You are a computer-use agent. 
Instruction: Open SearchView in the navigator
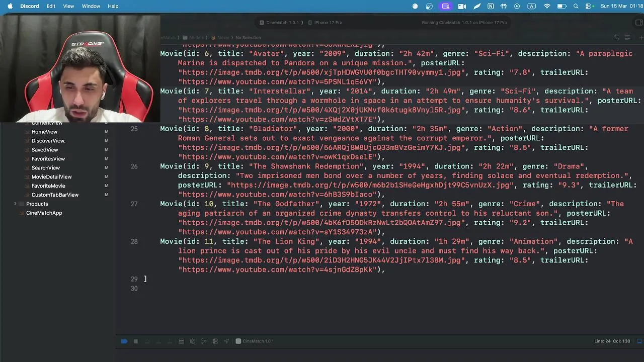click(x=46, y=168)
